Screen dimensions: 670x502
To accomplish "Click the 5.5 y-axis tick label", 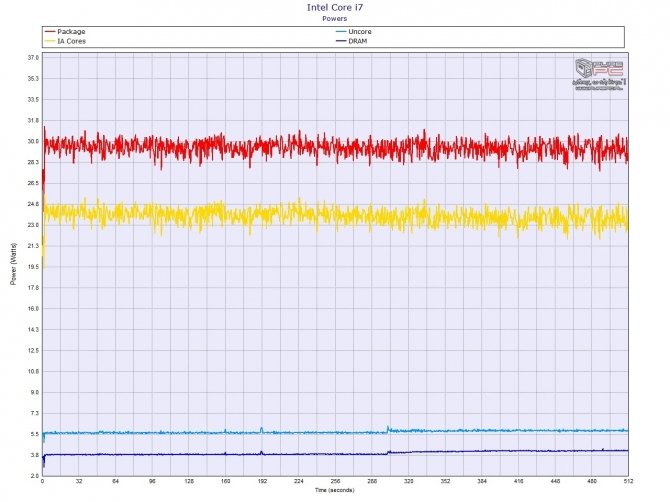I will pyautogui.click(x=35, y=434).
